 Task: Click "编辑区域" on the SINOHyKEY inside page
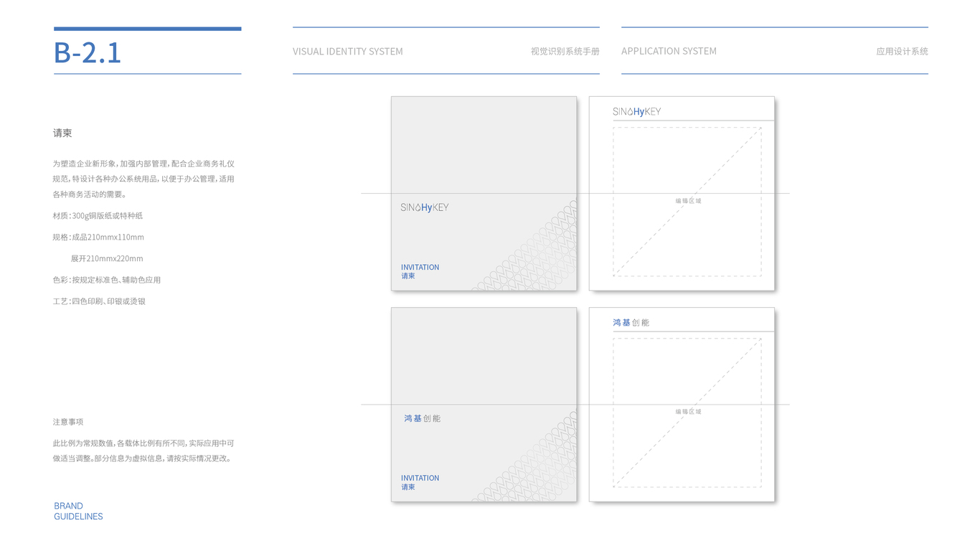click(688, 201)
